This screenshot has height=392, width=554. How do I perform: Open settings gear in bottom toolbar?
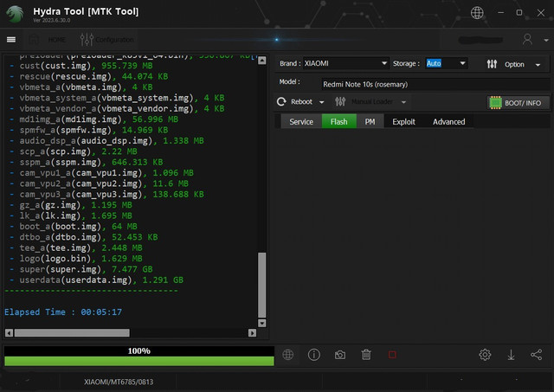(x=485, y=355)
